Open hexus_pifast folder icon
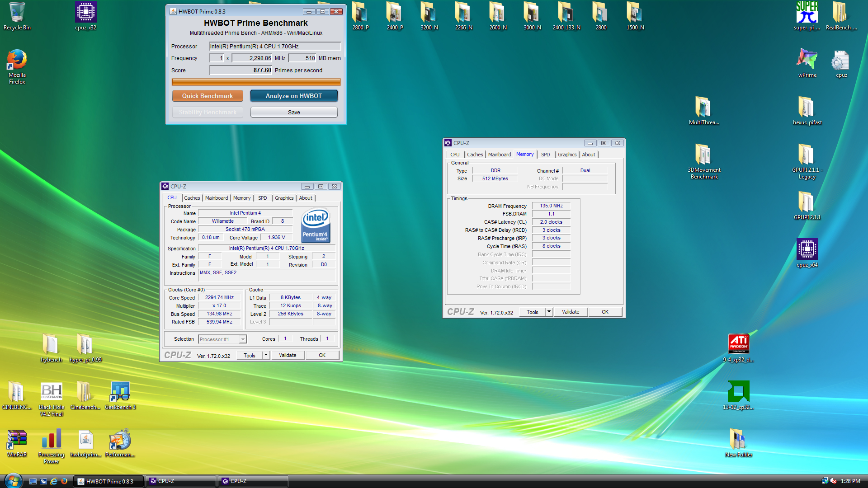Screen dimensions: 868x488 point(807,111)
